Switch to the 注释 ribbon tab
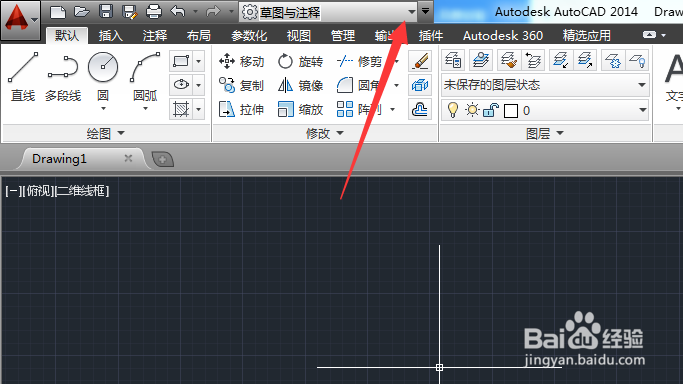 tap(155, 35)
